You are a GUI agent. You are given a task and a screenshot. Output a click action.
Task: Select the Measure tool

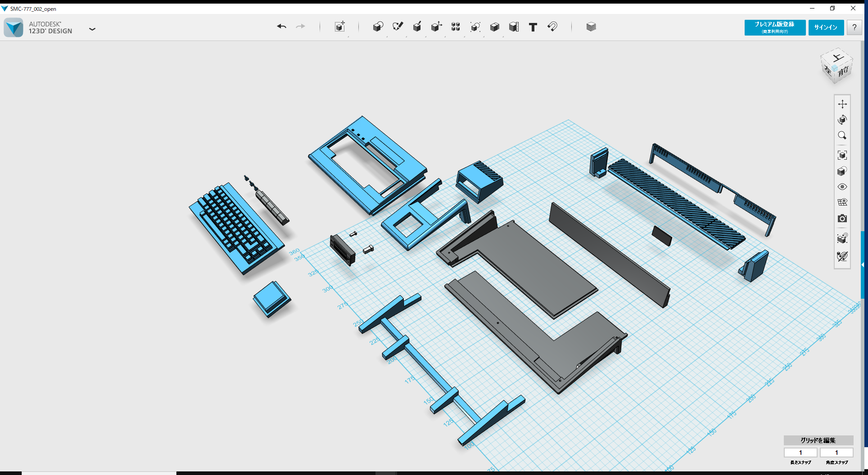click(513, 27)
